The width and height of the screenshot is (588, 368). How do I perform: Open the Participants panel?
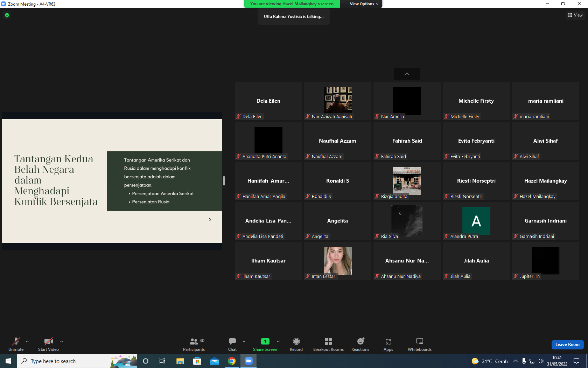point(194,345)
